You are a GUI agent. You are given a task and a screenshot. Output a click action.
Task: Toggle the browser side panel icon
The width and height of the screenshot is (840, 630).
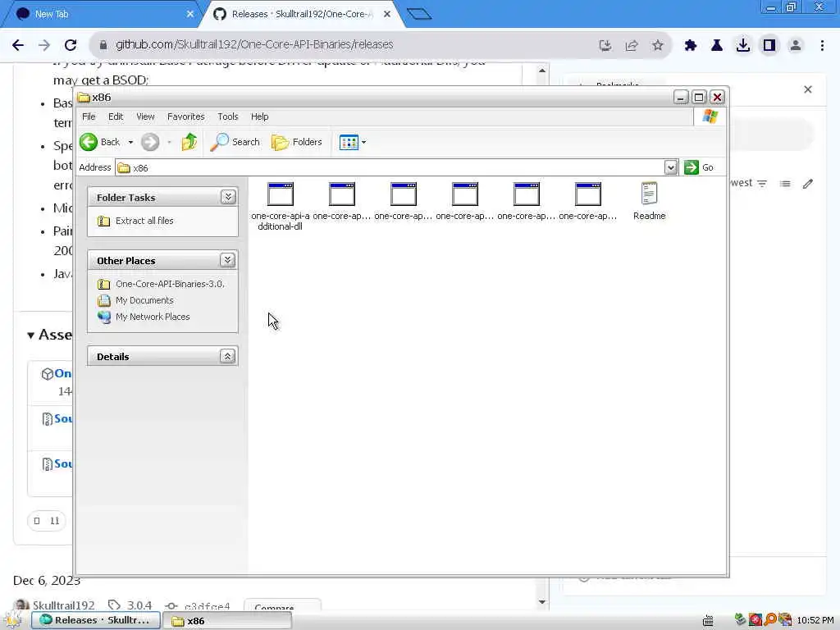[769, 46]
